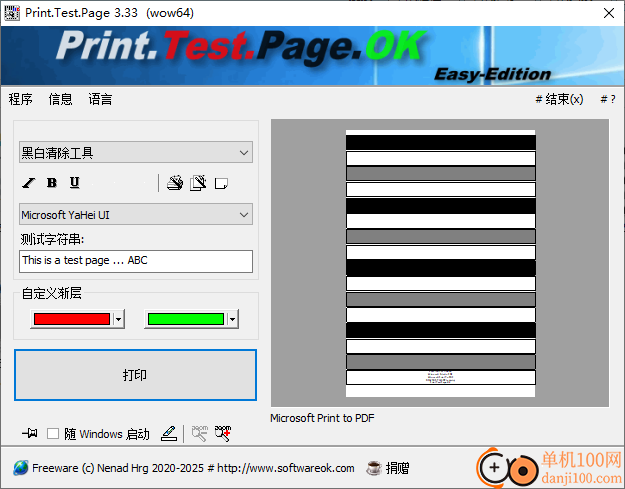Click the coffee cup donate icon
The width and height of the screenshot is (625, 489).
pyautogui.click(x=374, y=468)
